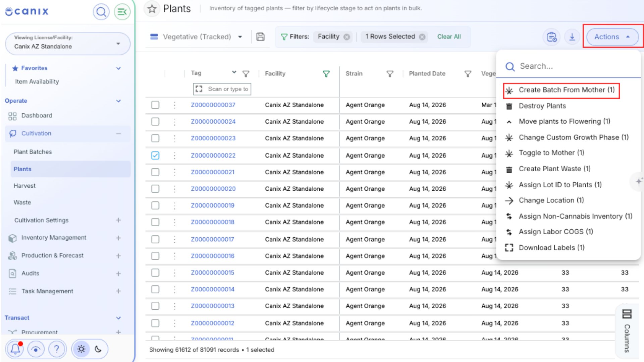
Task: Open plant tag link Z00000000023
Action: (x=213, y=138)
